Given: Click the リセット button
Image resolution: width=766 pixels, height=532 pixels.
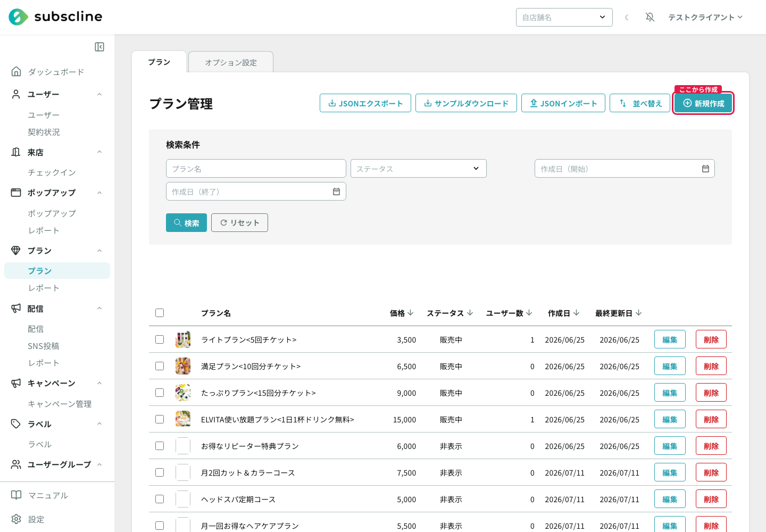Looking at the screenshot, I should 239,223.
